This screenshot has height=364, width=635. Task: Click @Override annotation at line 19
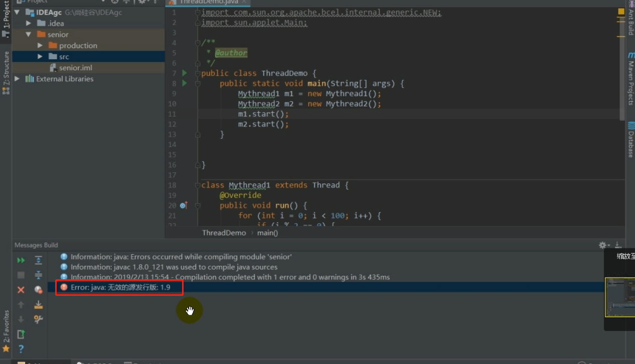[240, 195]
